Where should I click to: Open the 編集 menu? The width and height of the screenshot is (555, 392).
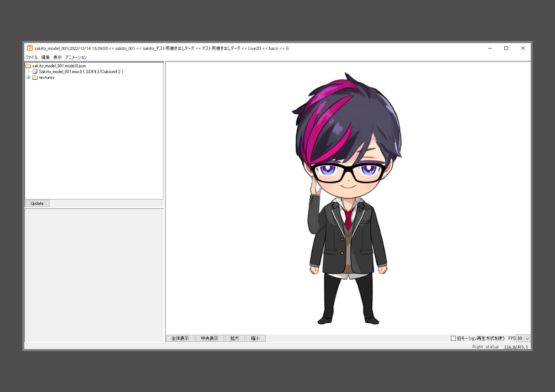[x=46, y=57]
